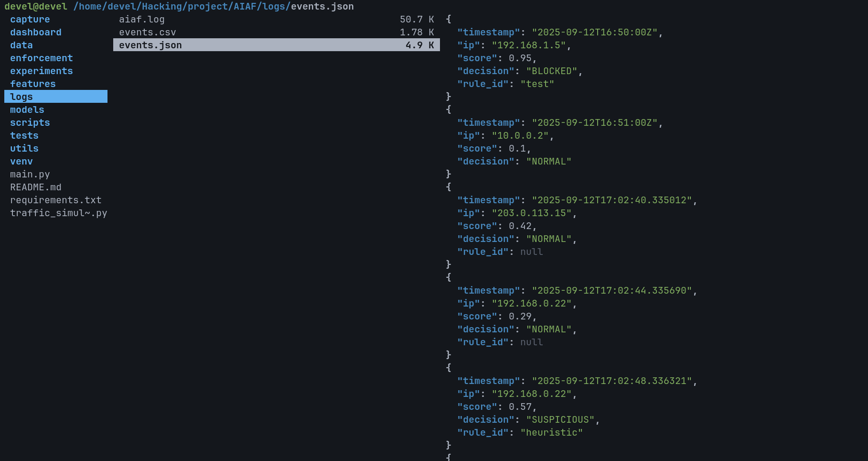Select the requirements.txt file
Image resolution: width=868 pixels, height=461 pixels.
click(56, 200)
